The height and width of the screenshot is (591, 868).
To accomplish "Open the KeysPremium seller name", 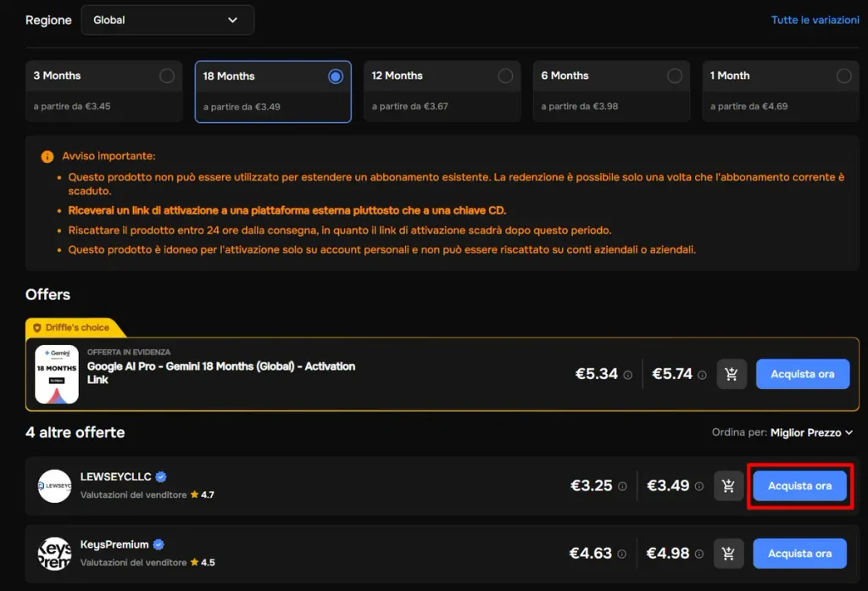I will pyautogui.click(x=114, y=544).
